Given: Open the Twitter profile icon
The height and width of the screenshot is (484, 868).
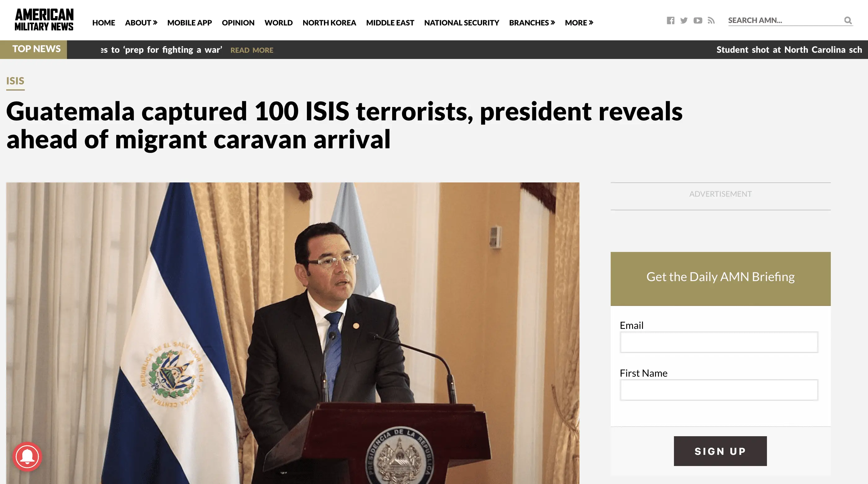Looking at the screenshot, I should pos(684,20).
